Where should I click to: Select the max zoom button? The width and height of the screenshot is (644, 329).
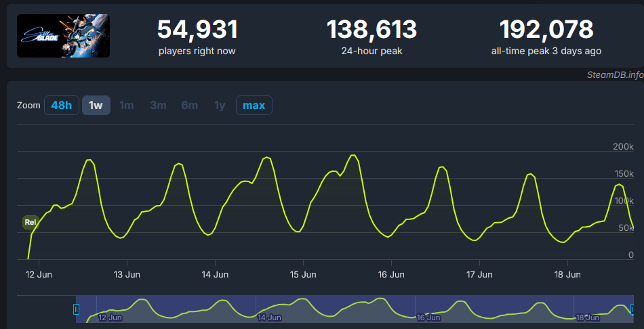click(x=254, y=106)
